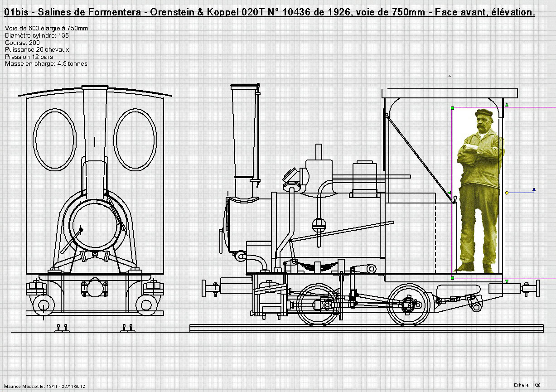Screen dimensions: 556x392
Task: Click the line 'Puissance 20 chevaux'
Action: (x=37, y=49)
